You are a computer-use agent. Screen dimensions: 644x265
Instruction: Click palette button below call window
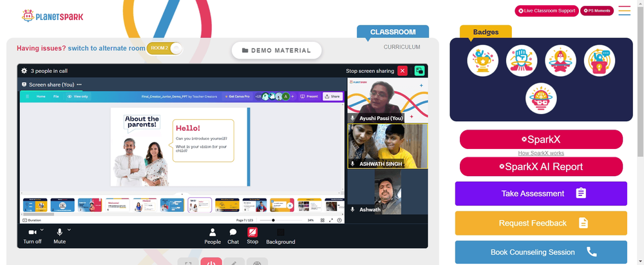tap(257, 262)
